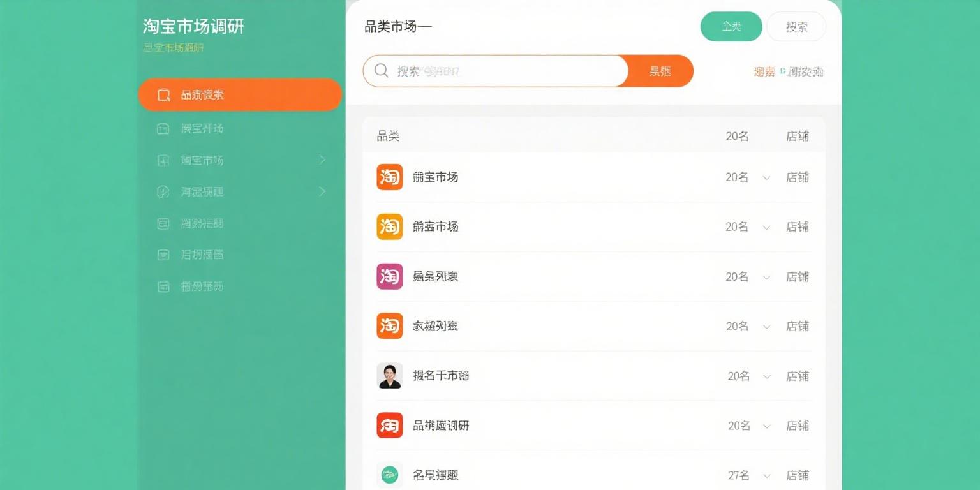Open the dropdown chevron in the amber 淘 row

click(767, 228)
